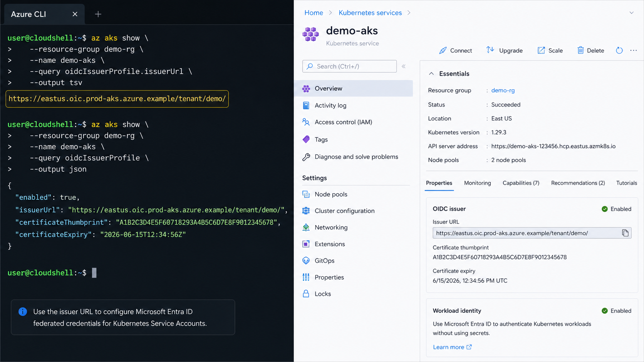Click the GitOps icon
The image size is (644, 362).
tap(306, 260)
